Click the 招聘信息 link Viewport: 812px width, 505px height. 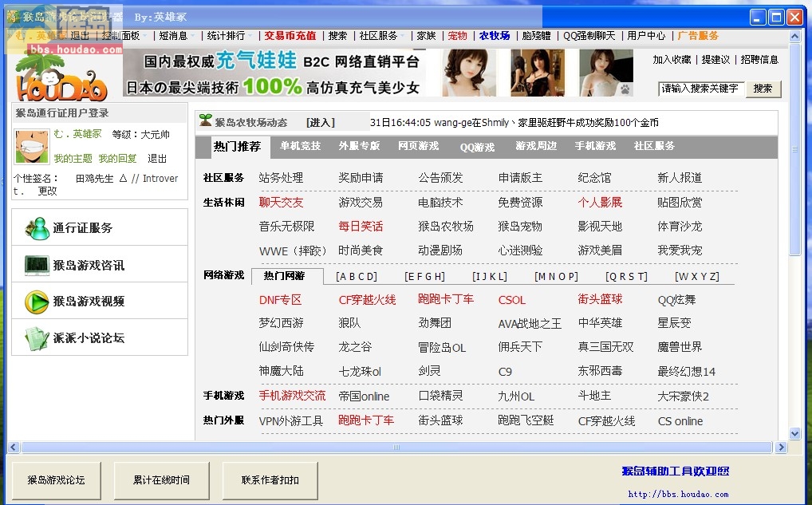(759, 60)
